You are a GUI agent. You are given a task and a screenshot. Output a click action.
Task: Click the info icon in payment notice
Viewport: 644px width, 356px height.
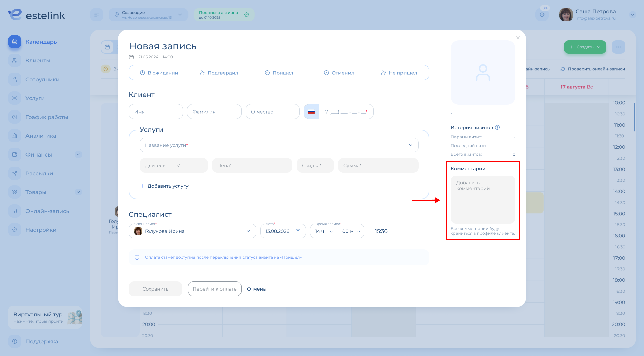point(137,257)
